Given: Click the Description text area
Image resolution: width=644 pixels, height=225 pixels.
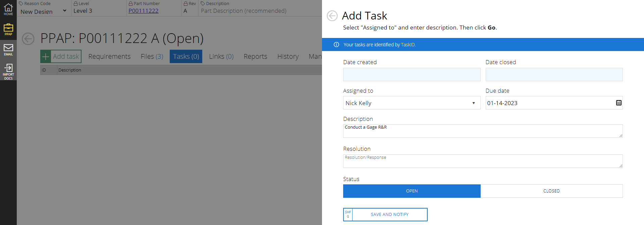Looking at the screenshot, I should click(483, 131).
